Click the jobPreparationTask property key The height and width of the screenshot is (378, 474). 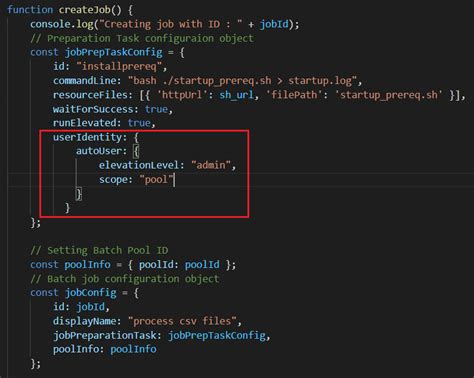click(104, 335)
